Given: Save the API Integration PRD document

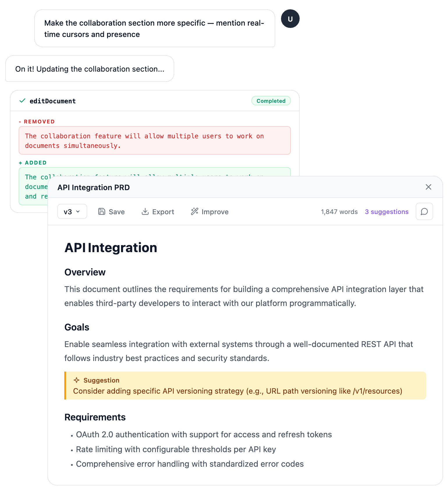Looking at the screenshot, I should (111, 212).
